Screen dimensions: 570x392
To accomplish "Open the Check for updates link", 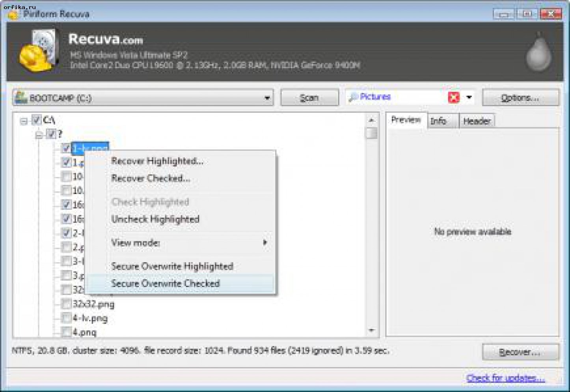I will pos(505,378).
